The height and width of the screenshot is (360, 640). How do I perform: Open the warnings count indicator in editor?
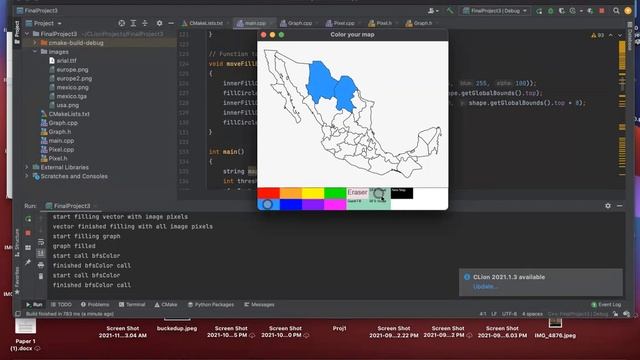point(598,36)
